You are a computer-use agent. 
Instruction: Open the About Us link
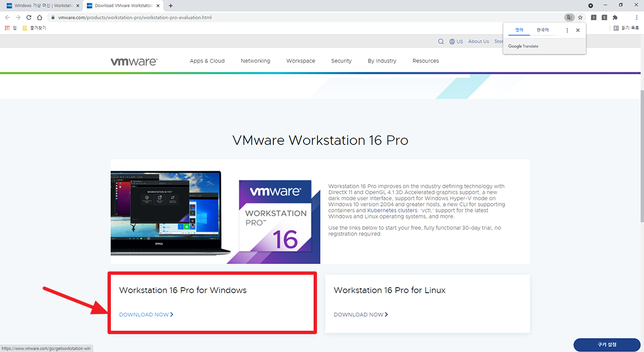pos(478,41)
